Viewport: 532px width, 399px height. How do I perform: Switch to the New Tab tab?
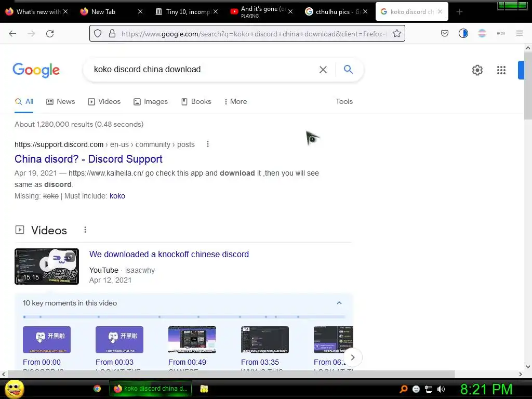(111, 12)
